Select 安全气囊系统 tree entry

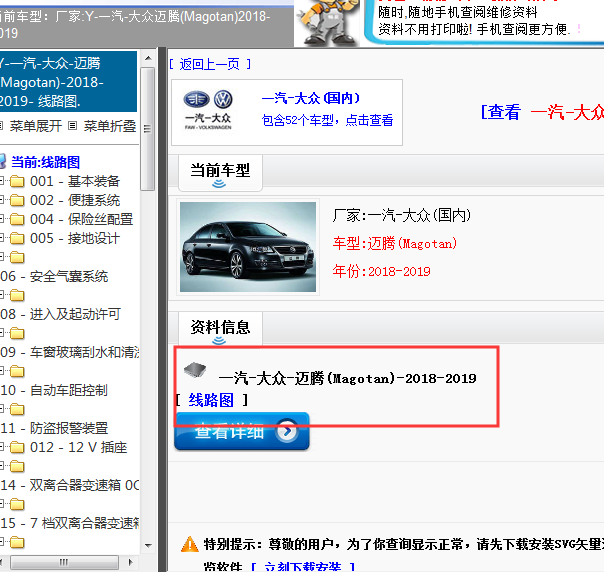[x=54, y=276]
